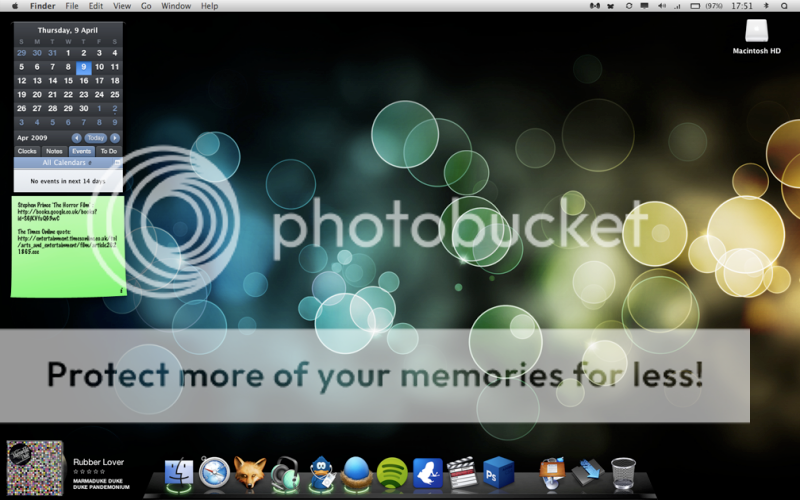Launch Safari compass icon in dock
The width and height of the screenshot is (800, 500).
[x=214, y=473]
